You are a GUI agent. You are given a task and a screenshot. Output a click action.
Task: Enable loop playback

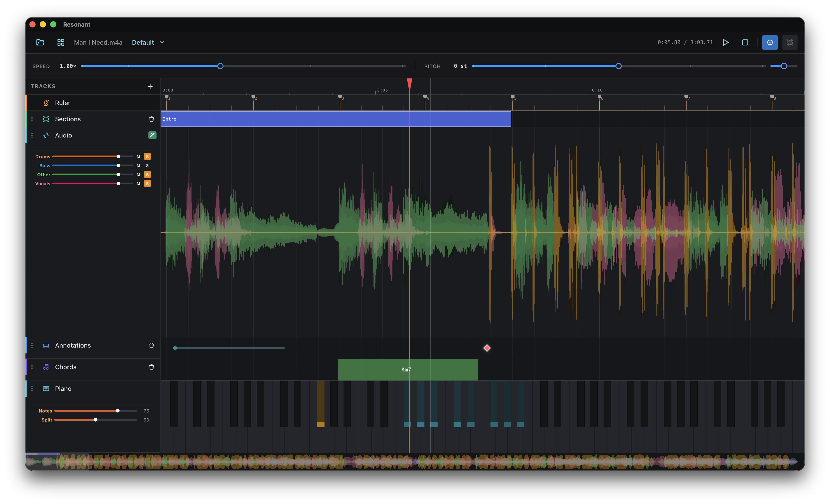coord(790,42)
